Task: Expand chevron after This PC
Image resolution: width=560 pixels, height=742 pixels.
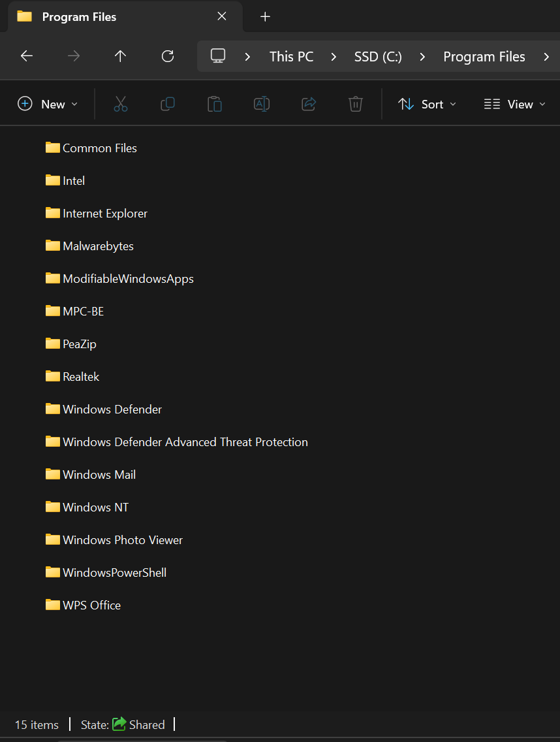Action: coord(334,57)
